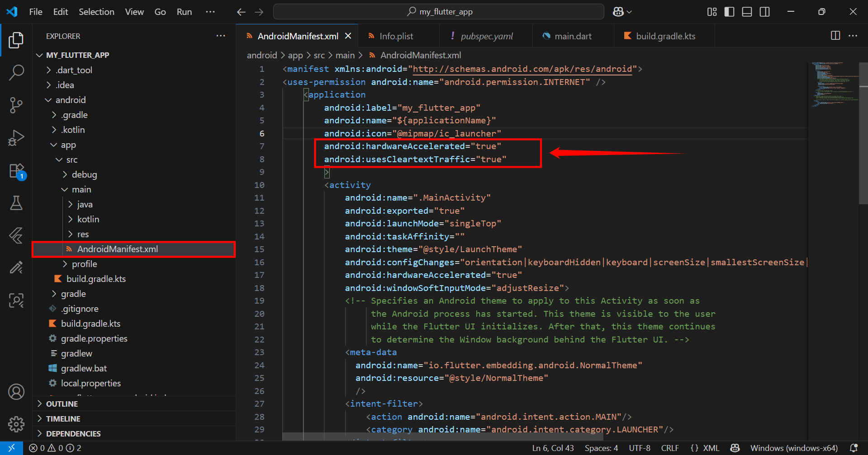Expand the TIMELINE section

tap(134, 419)
